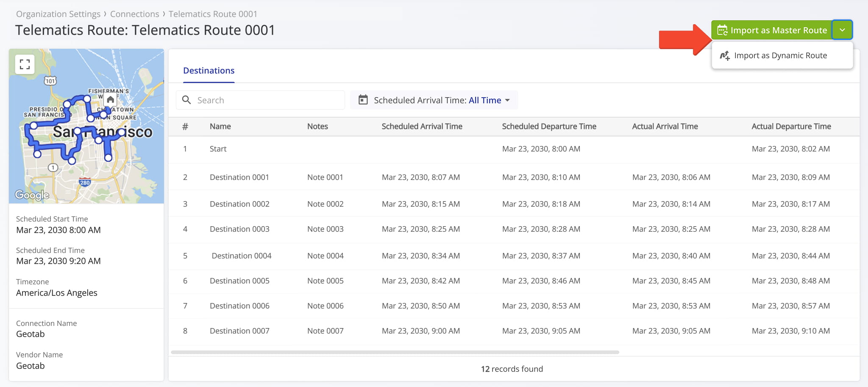Select Import as Dynamic Route option
Image resolution: width=868 pixels, height=387 pixels.
780,56
